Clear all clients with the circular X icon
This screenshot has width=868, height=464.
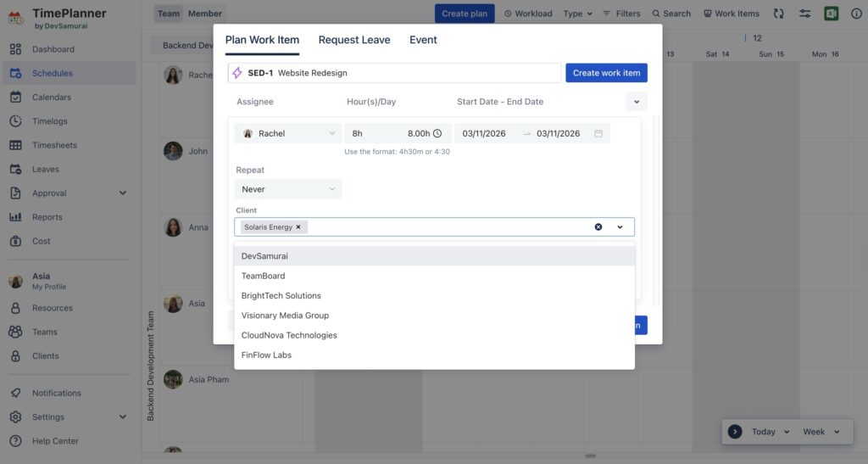[598, 227]
